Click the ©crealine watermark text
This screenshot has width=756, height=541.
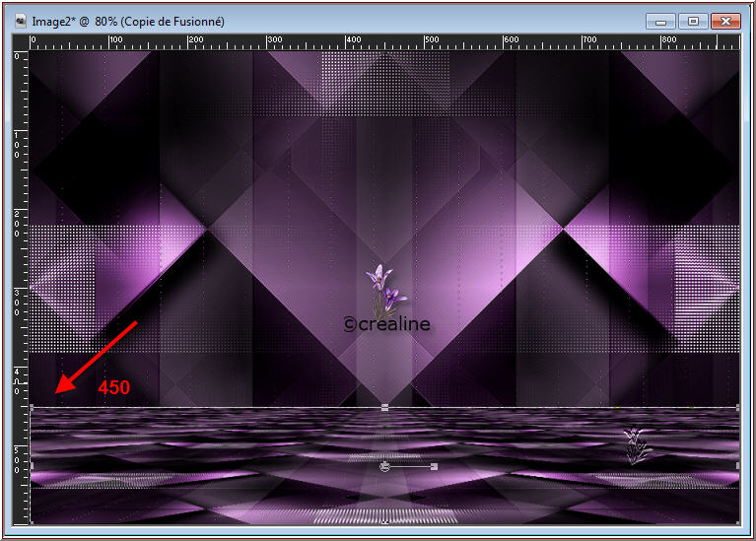click(386, 323)
